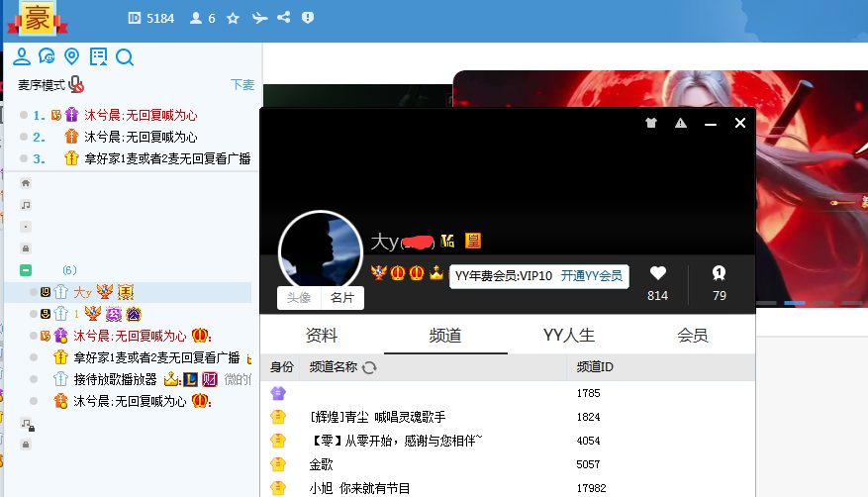Switch to the YY人生 tab

tap(569, 336)
